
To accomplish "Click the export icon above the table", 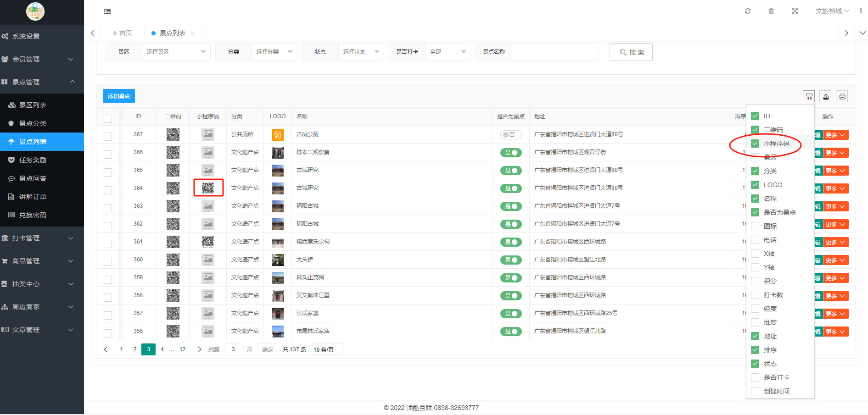I will click(x=826, y=96).
